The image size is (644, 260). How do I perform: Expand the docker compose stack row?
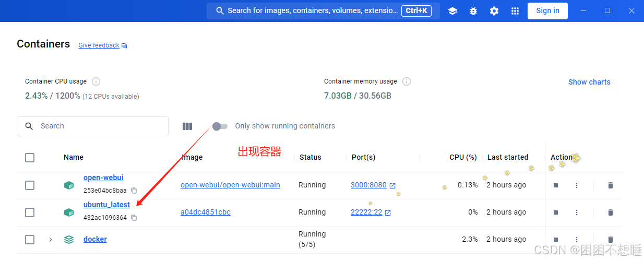click(x=51, y=239)
